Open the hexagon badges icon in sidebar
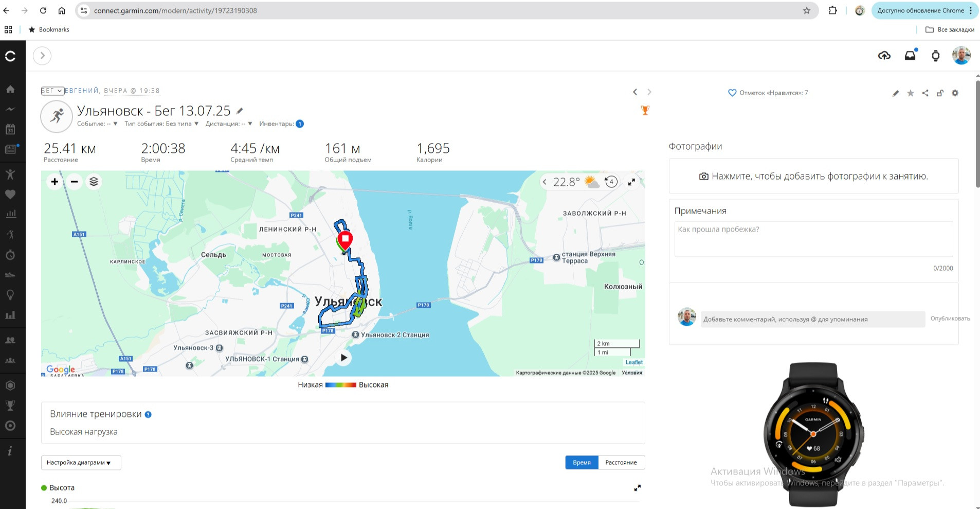This screenshot has width=980, height=509. pyautogui.click(x=10, y=385)
